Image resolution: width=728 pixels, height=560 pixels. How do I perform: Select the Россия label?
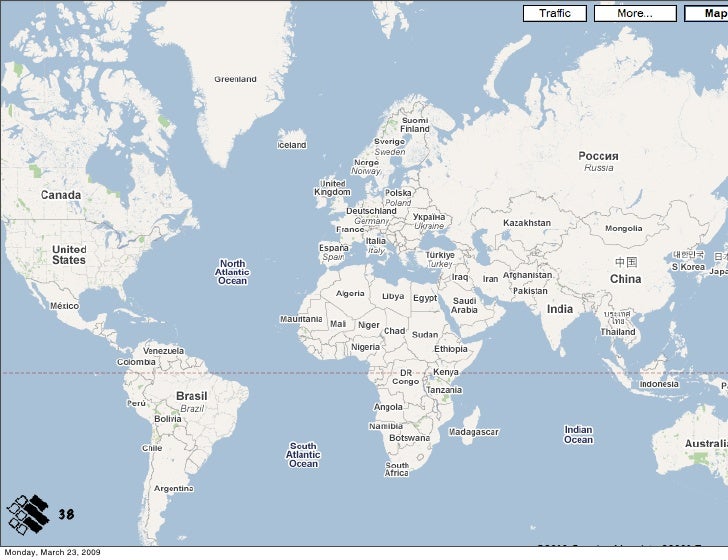(x=598, y=156)
